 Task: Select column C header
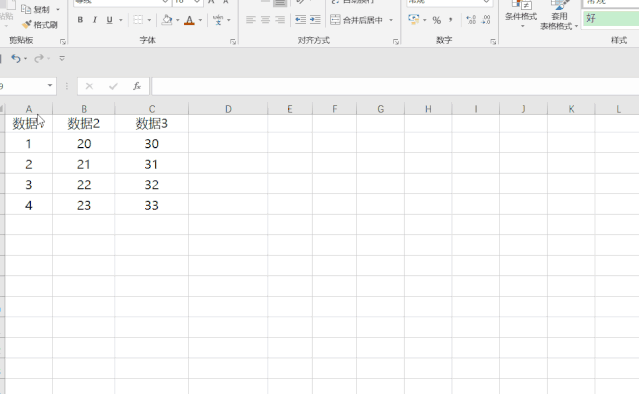152,109
